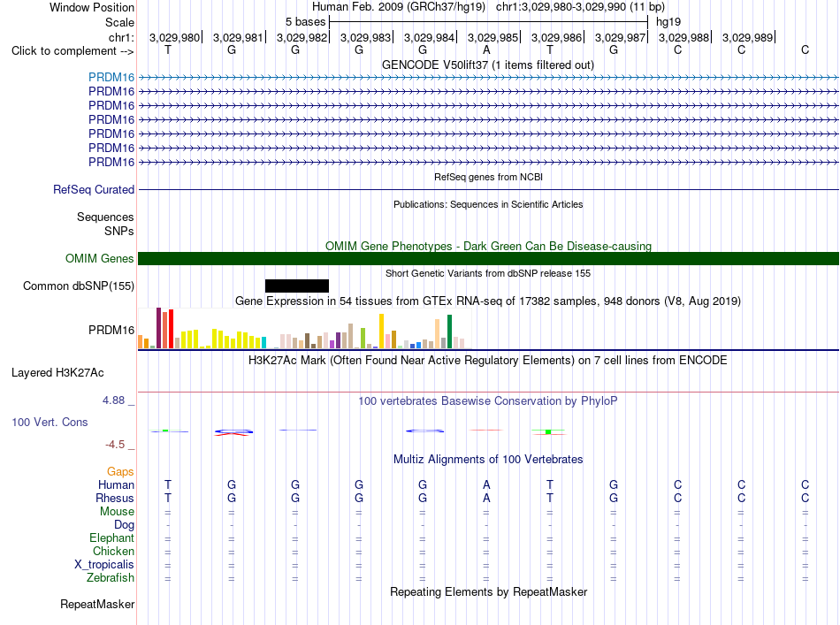Click the Zebrafish species label
The height and width of the screenshot is (625, 840).
click(x=111, y=578)
